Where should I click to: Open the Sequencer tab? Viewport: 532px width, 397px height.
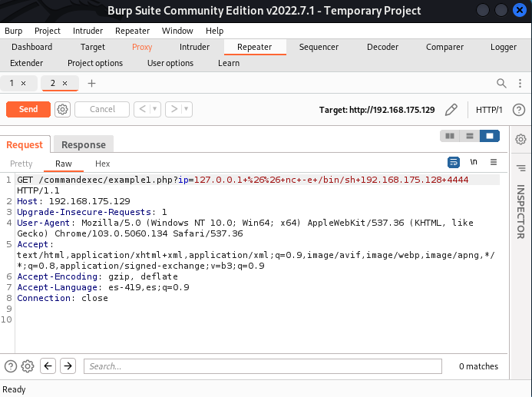click(x=319, y=47)
